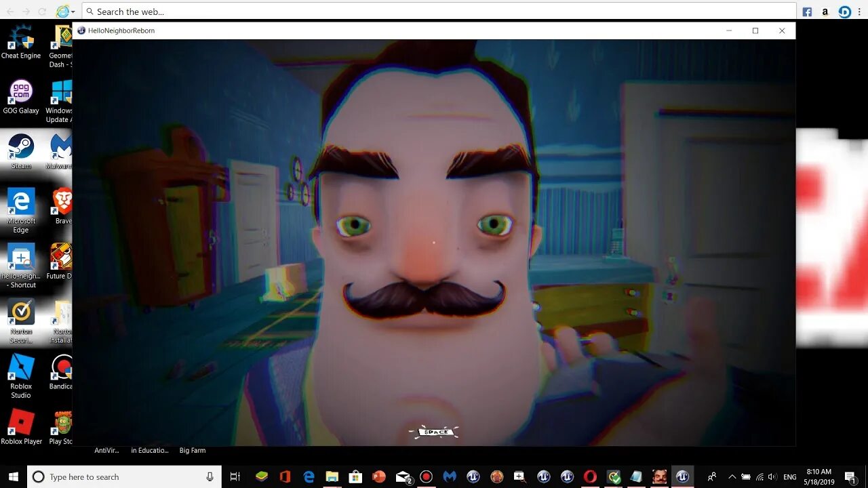
Task: Open the Microsoft Edge desktop shortcut
Action: (21, 210)
